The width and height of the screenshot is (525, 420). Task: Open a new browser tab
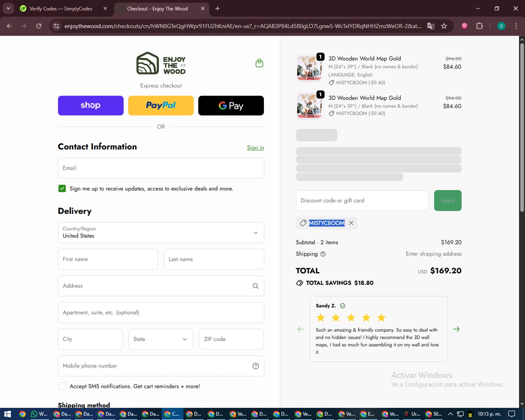(x=217, y=8)
